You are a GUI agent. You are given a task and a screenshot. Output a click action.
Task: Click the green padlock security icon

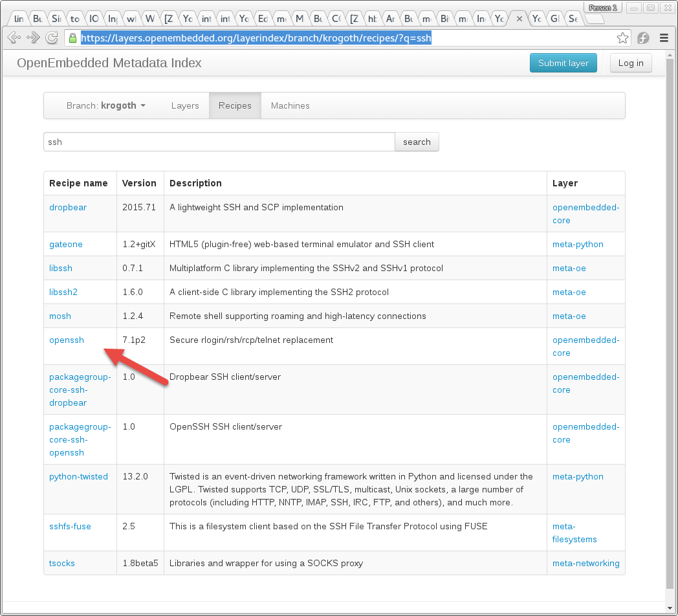[x=72, y=38]
